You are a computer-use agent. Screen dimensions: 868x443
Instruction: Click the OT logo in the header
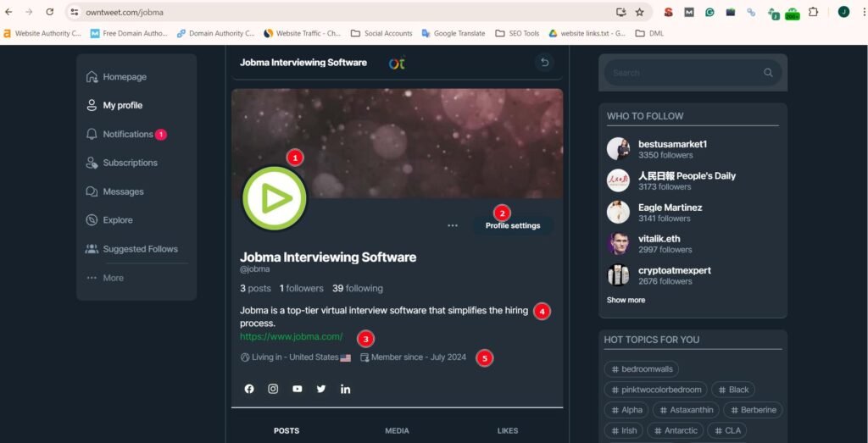click(397, 63)
